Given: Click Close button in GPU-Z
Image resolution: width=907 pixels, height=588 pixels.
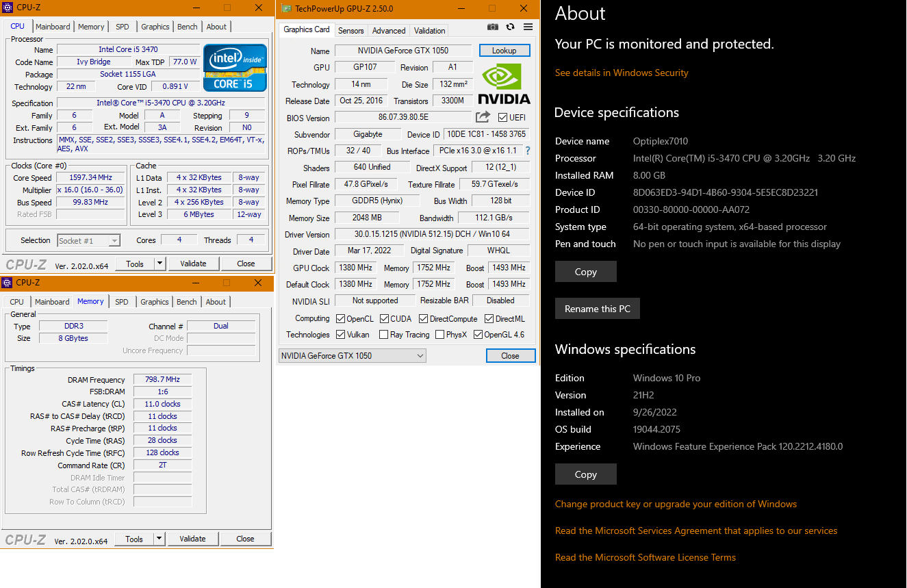Looking at the screenshot, I should point(510,356).
